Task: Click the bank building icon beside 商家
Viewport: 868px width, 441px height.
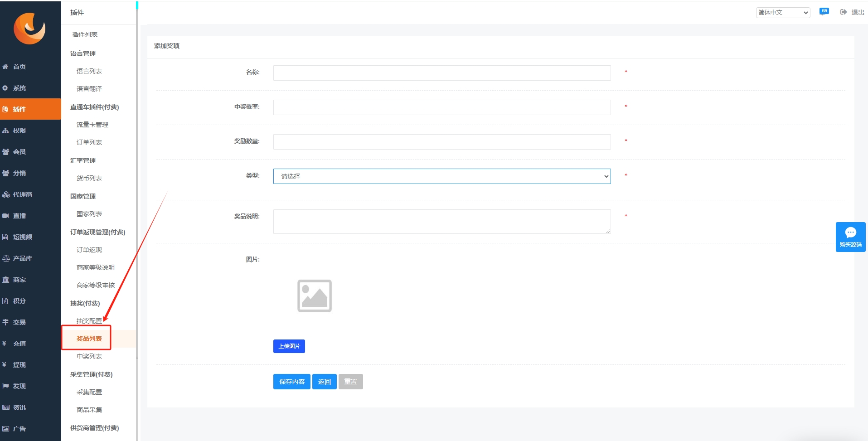Action: [5, 280]
